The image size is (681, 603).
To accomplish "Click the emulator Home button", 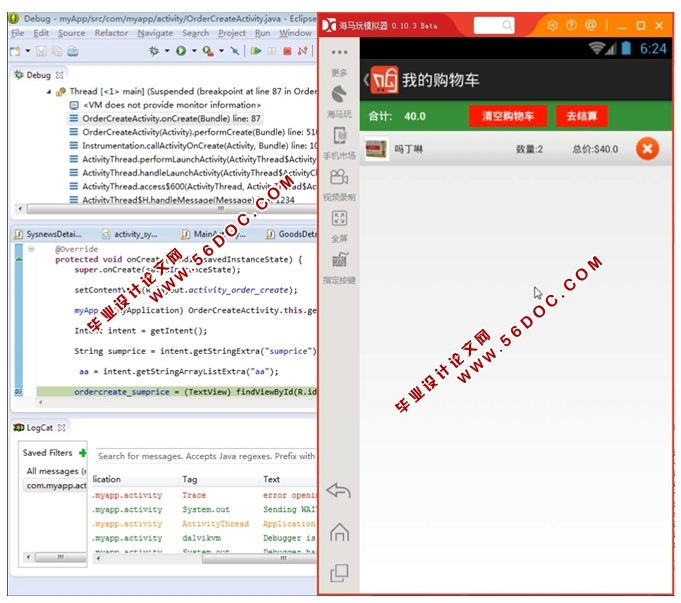I will (339, 532).
